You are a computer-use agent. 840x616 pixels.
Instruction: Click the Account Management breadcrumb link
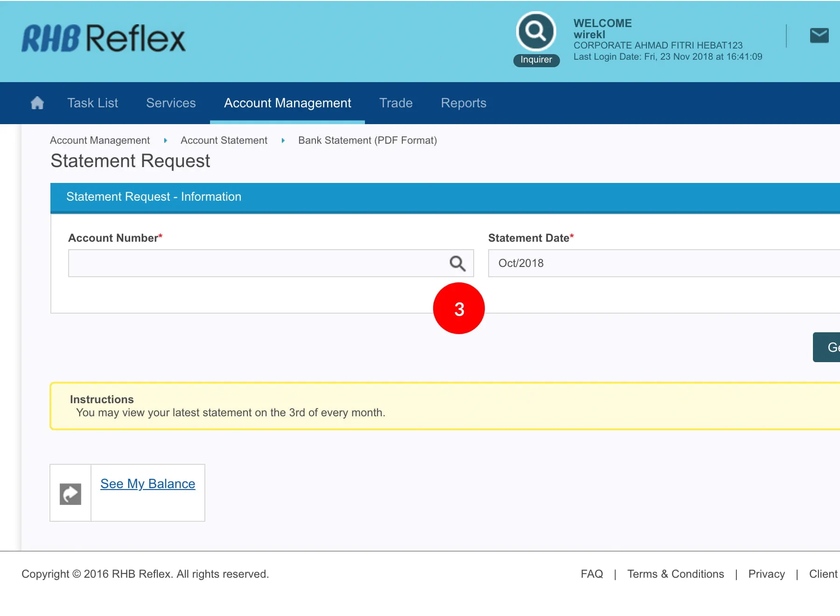(100, 140)
